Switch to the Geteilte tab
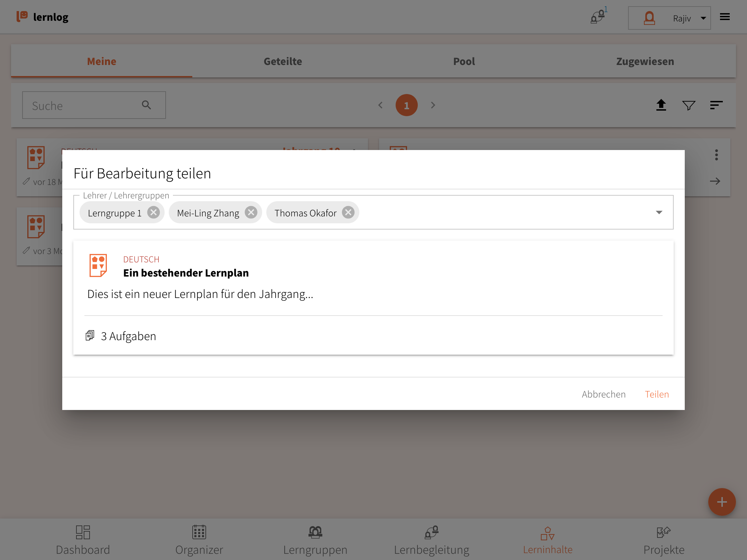This screenshot has height=560, width=747. point(283,61)
